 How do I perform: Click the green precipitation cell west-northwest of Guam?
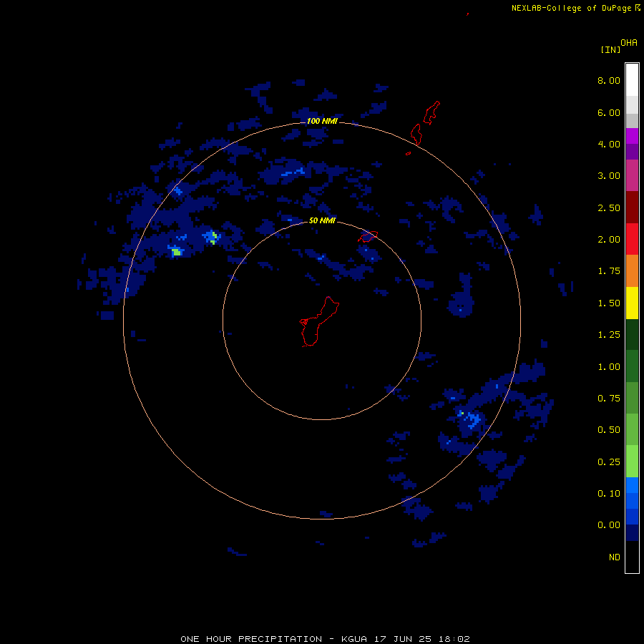pos(177,252)
